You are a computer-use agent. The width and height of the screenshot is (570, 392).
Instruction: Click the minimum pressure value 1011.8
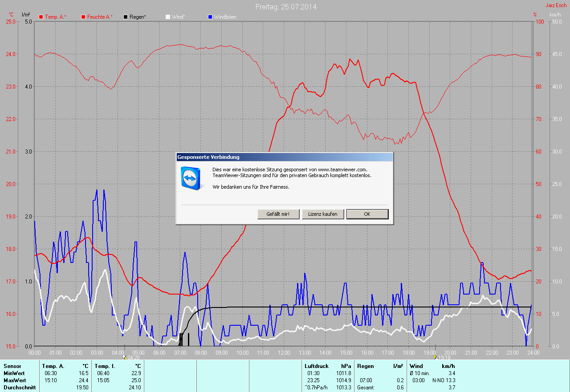344,373
